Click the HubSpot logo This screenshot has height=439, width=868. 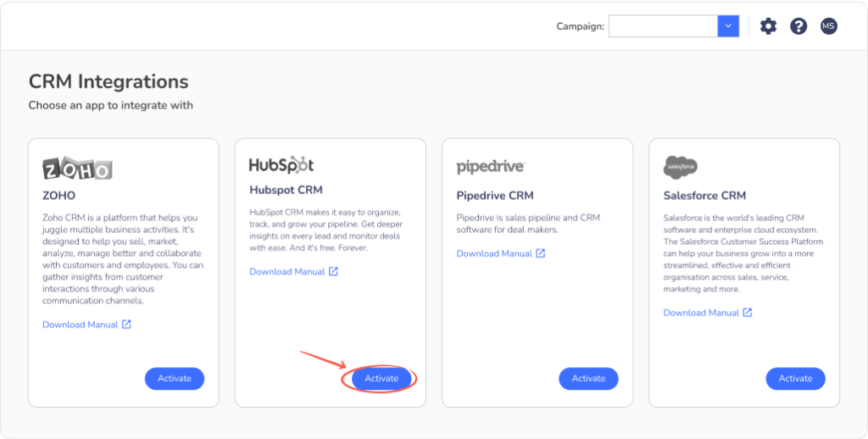(281, 164)
